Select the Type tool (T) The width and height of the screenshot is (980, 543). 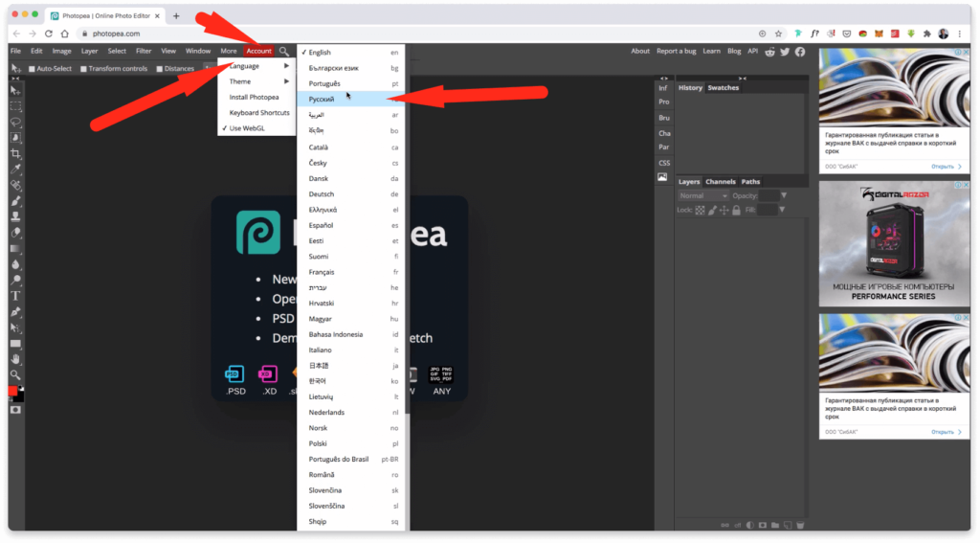point(15,296)
